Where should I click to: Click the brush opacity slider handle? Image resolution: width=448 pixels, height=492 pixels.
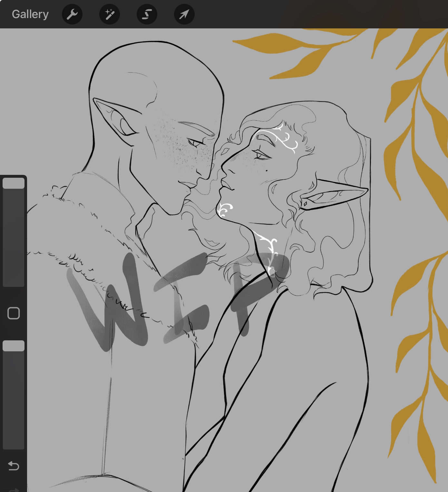point(14,346)
